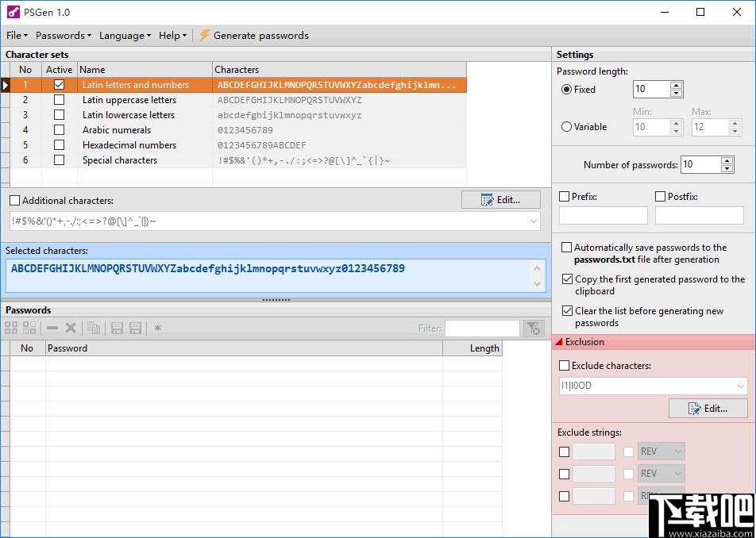Open the Additional characters dropdown list
The height and width of the screenshot is (538, 756).
(534, 221)
